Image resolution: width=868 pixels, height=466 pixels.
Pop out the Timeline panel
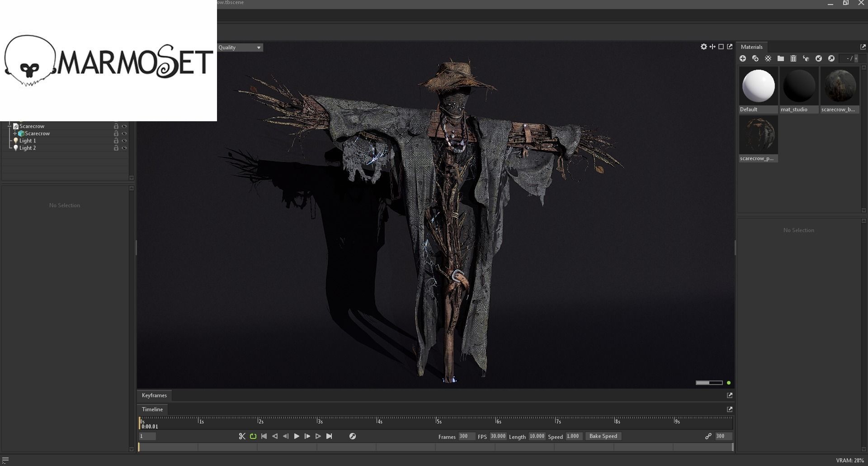click(x=730, y=409)
